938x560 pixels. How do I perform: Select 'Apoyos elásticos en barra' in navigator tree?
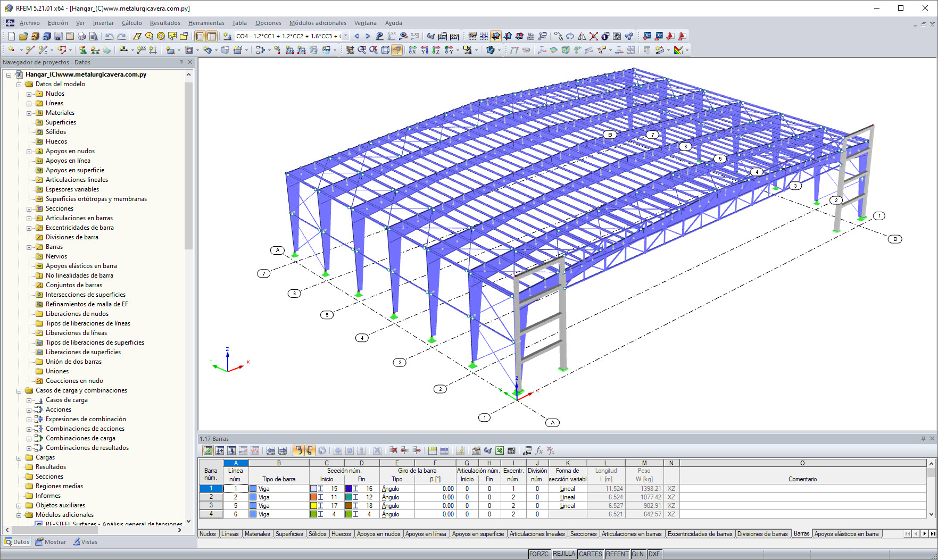pyautogui.click(x=81, y=266)
